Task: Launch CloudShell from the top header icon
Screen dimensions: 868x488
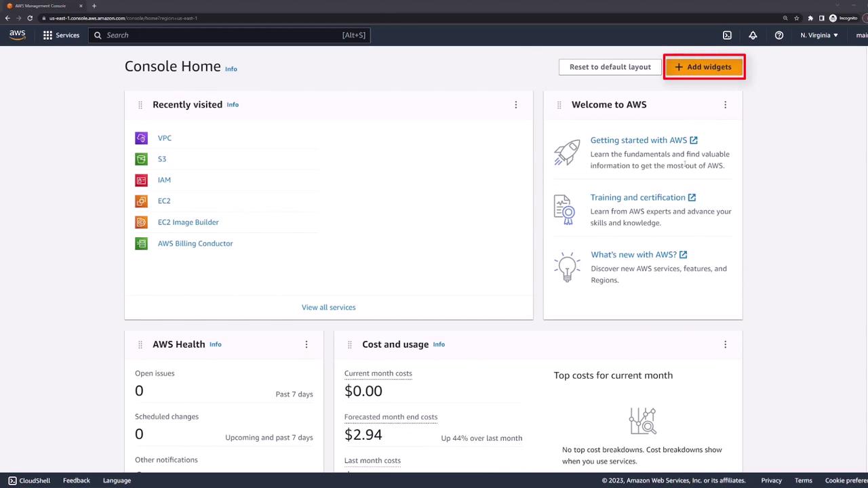Action: pyautogui.click(x=727, y=35)
